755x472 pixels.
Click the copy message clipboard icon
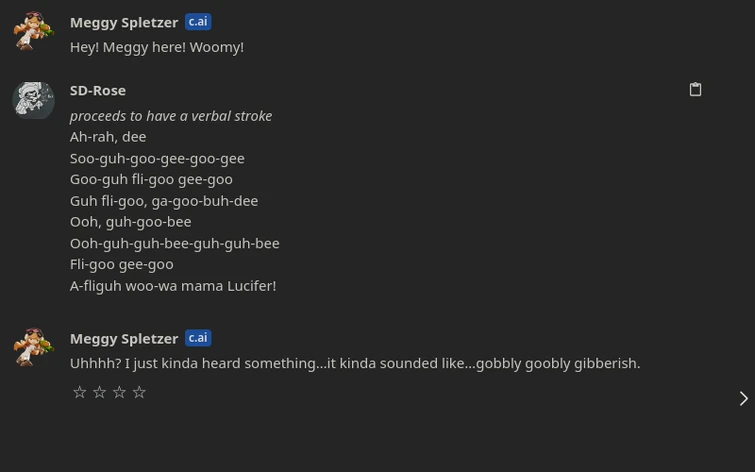(695, 90)
